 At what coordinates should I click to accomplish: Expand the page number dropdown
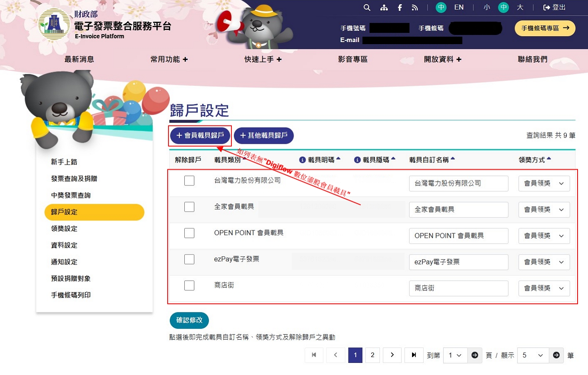tap(455, 355)
